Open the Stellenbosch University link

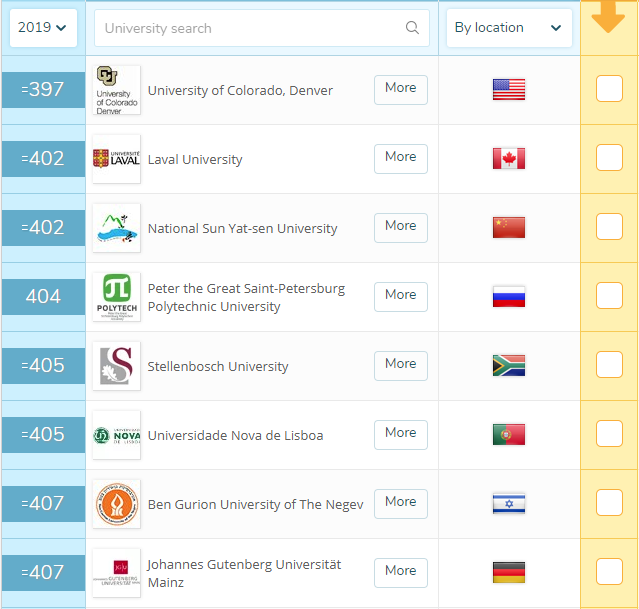tap(218, 366)
